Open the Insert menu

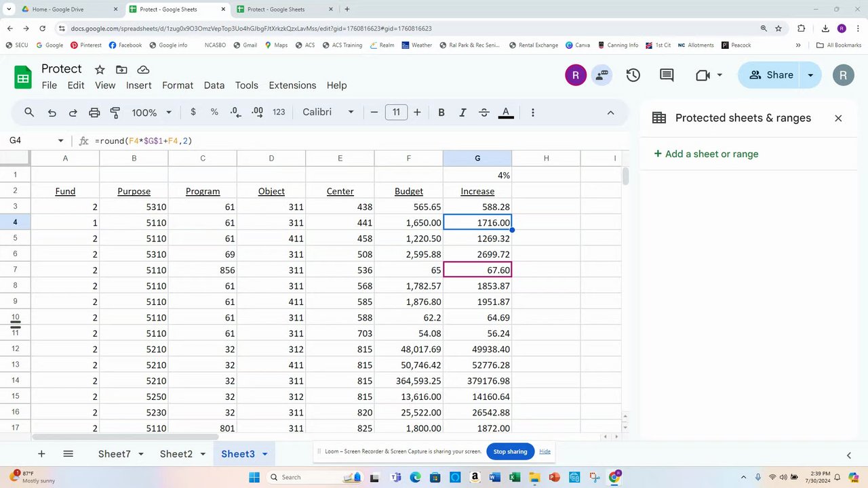138,85
